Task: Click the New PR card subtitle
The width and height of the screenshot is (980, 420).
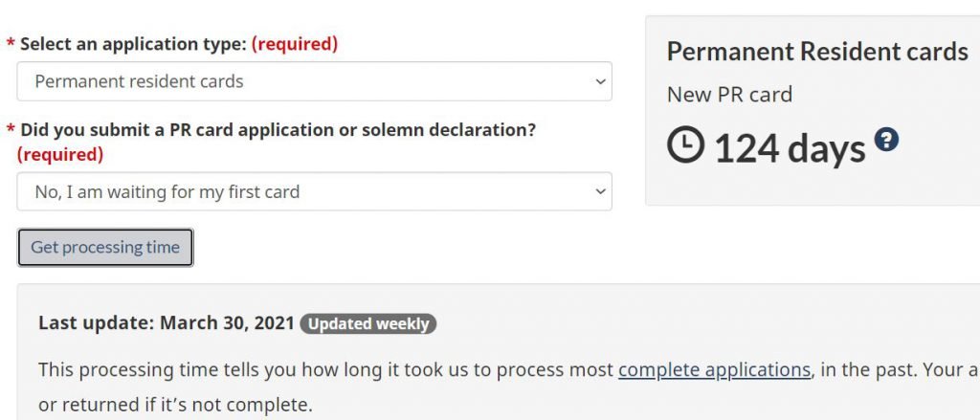Action: pyautogui.click(x=729, y=95)
